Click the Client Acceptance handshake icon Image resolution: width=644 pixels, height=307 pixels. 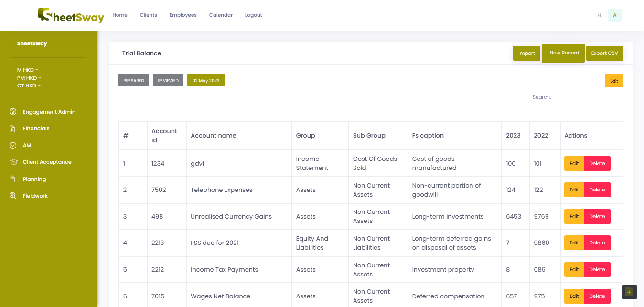click(x=13, y=162)
